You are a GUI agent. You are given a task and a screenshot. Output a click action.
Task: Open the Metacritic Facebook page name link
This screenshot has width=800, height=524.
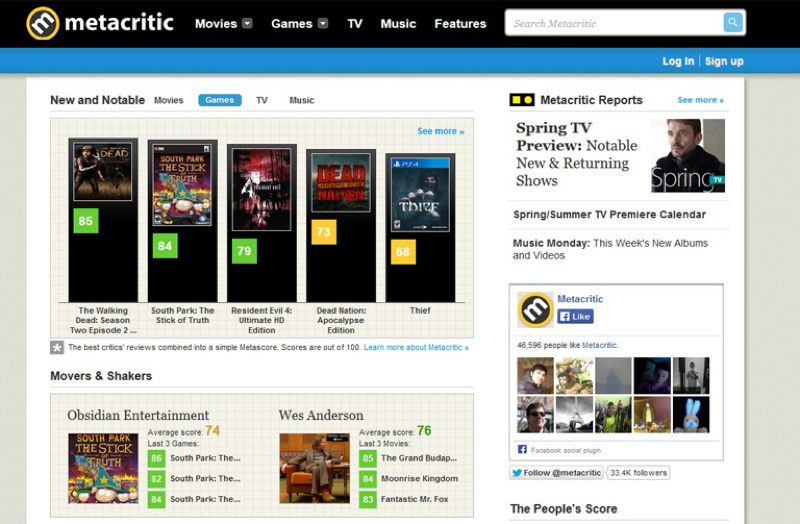580,299
